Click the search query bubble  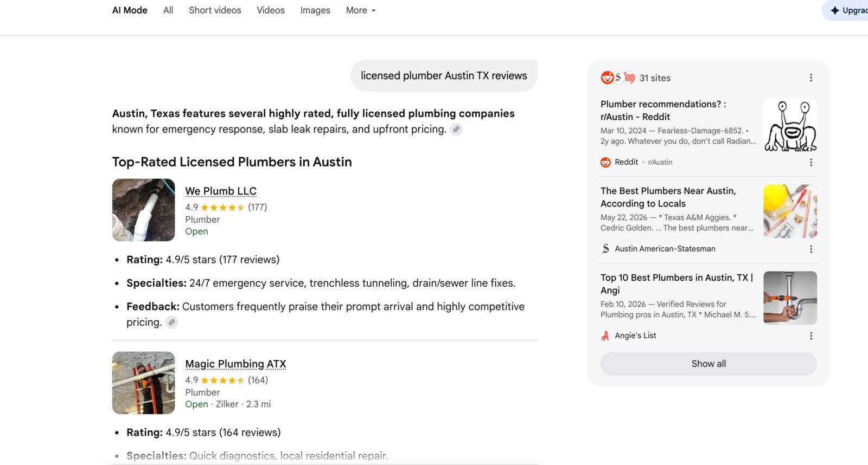point(444,76)
